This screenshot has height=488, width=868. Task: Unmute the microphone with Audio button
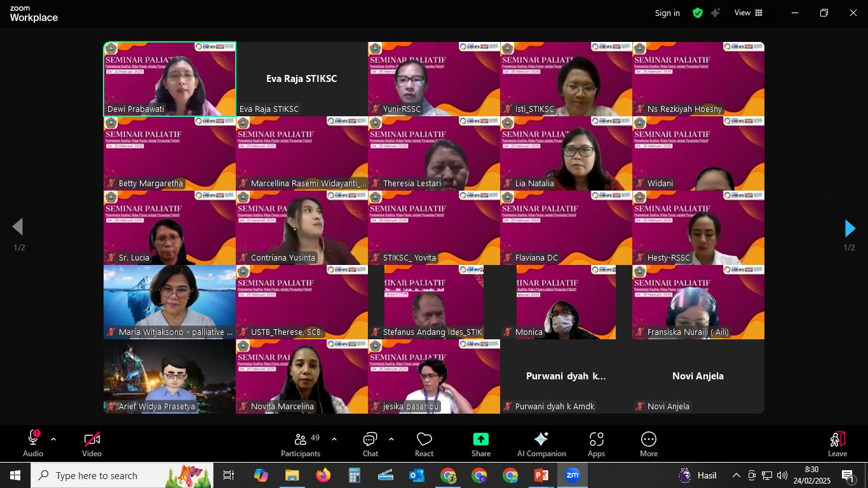[x=33, y=444]
